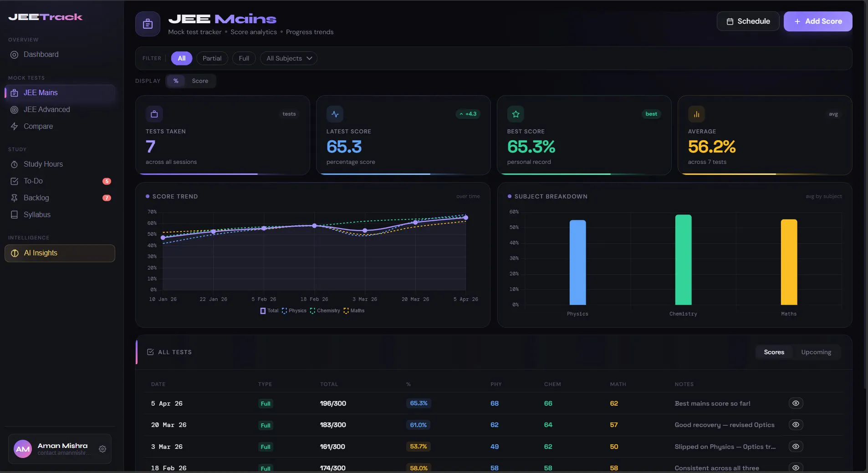The width and height of the screenshot is (868, 473).
Task: View details of 20 Mar 26 test
Action: pyautogui.click(x=796, y=425)
